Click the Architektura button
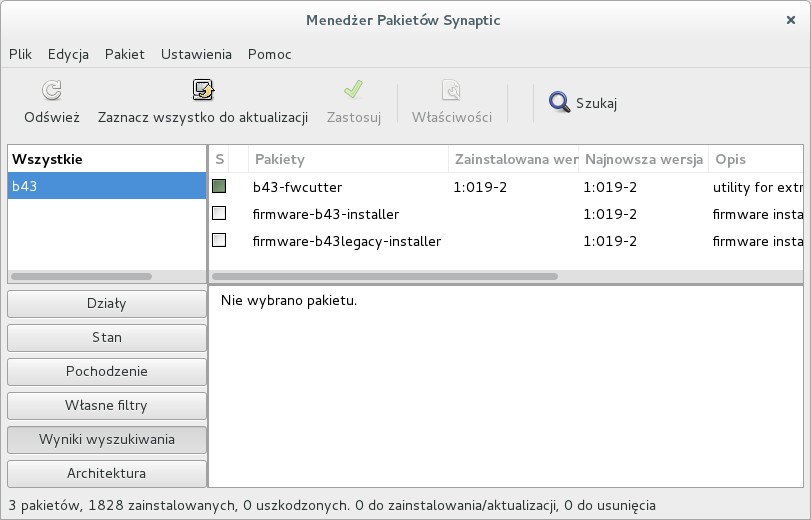Screen dimensions: 811x520 [x=107, y=473]
